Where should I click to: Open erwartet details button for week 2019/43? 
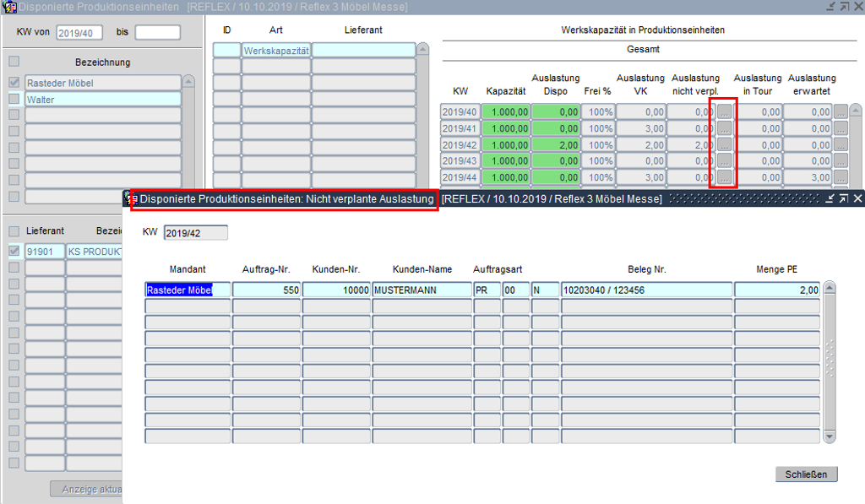[x=841, y=161]
